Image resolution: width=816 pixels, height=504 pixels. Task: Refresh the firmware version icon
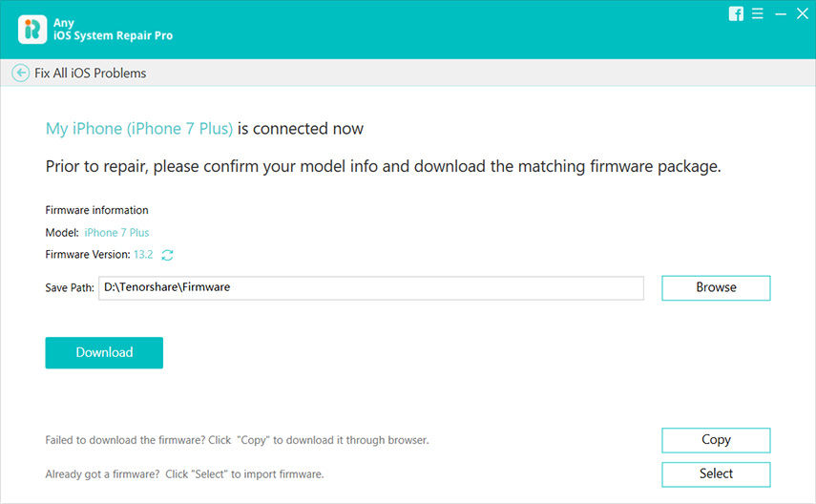167,255
